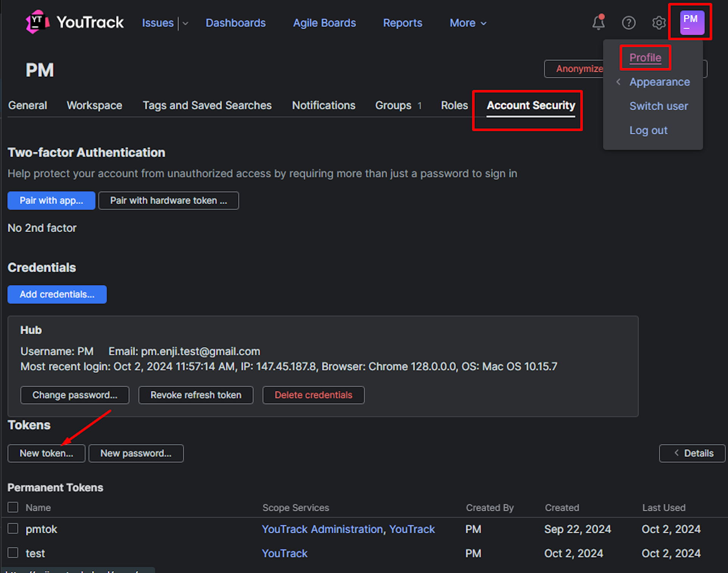The width and height of the screenshot is (728, 573).
Task: Click Pair with app button
Action: 51,200
